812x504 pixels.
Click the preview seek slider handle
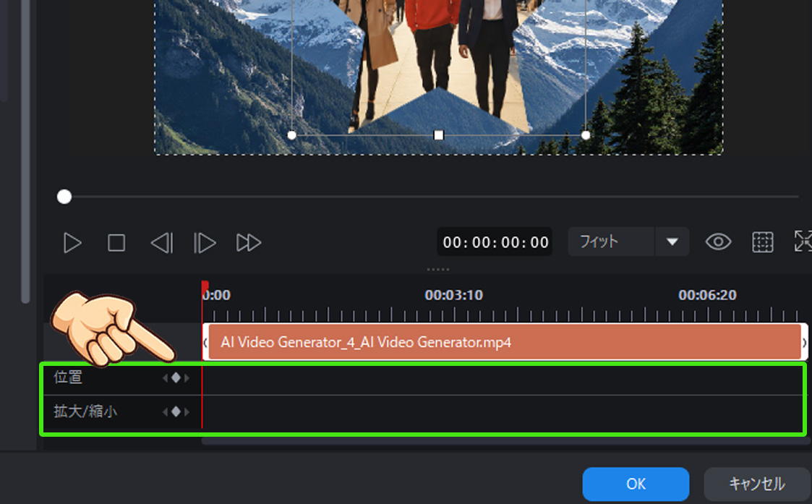tap(64, 197)
